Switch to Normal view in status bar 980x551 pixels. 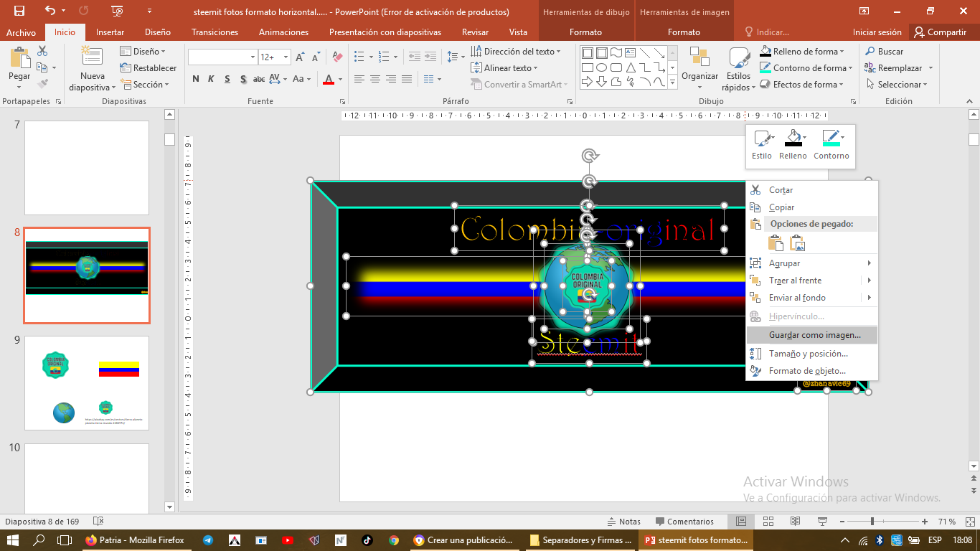click(x=741, y=522)
